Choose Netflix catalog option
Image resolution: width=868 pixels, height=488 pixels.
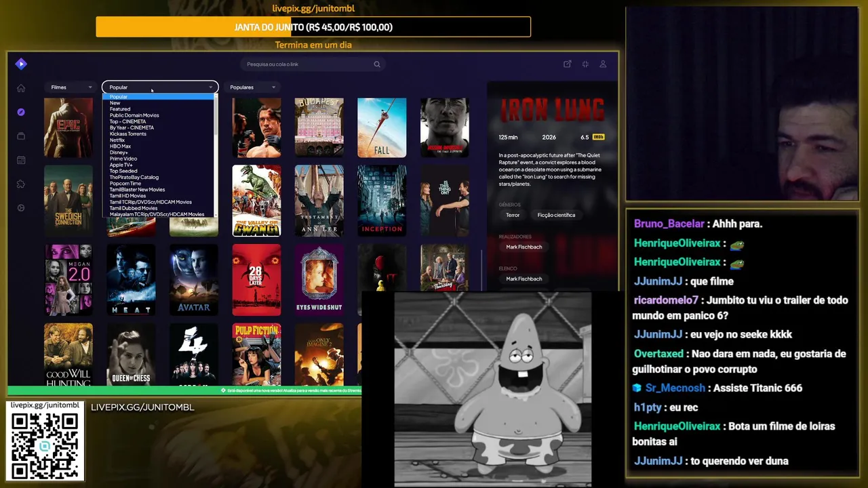click(158, 140)
